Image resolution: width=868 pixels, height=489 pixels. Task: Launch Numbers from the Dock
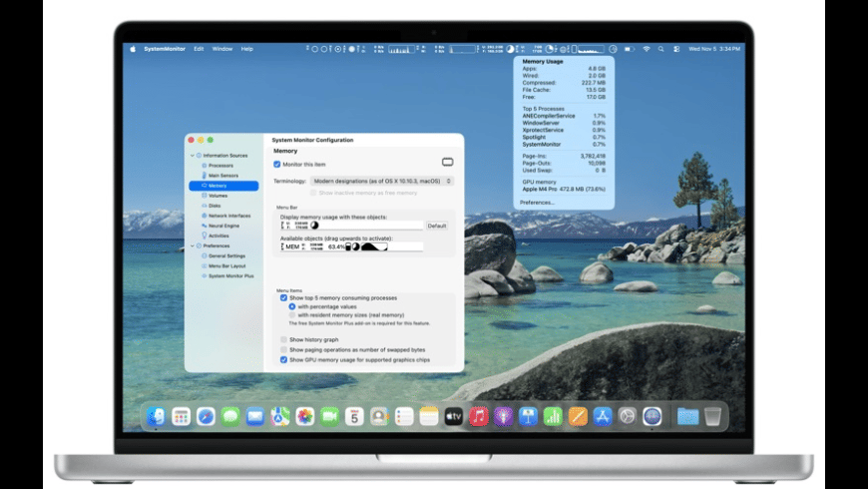pos(553,416)
